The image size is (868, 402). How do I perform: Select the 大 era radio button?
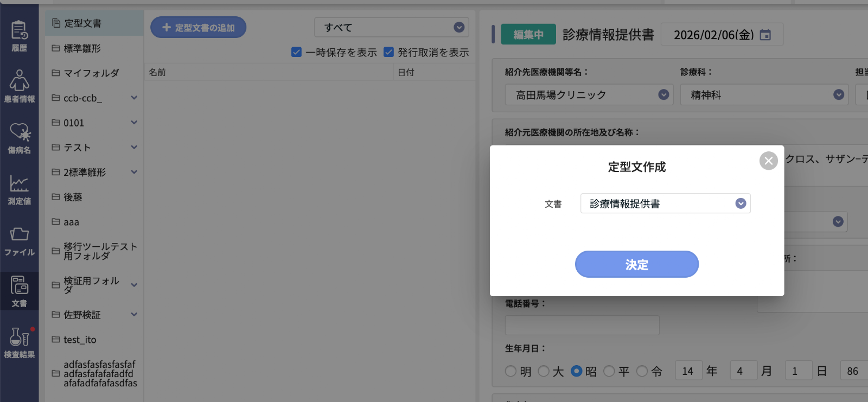pos(544,371)
